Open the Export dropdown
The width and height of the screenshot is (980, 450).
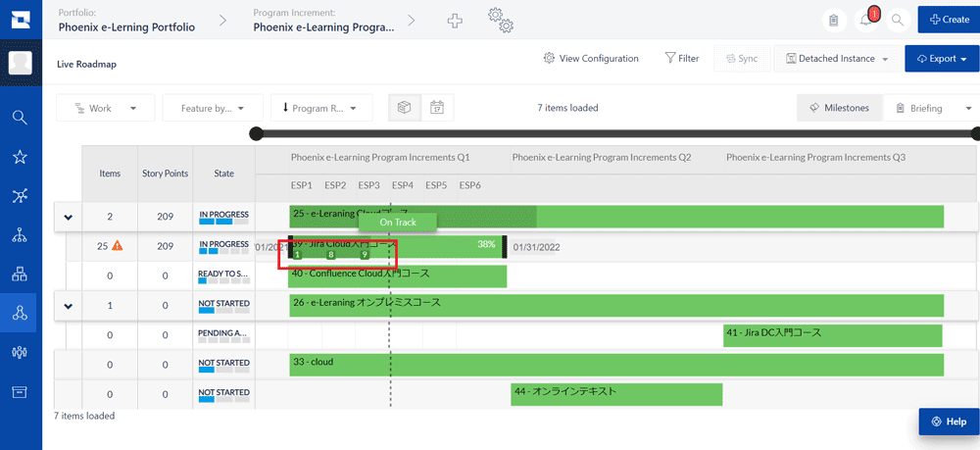click(942, 58)
